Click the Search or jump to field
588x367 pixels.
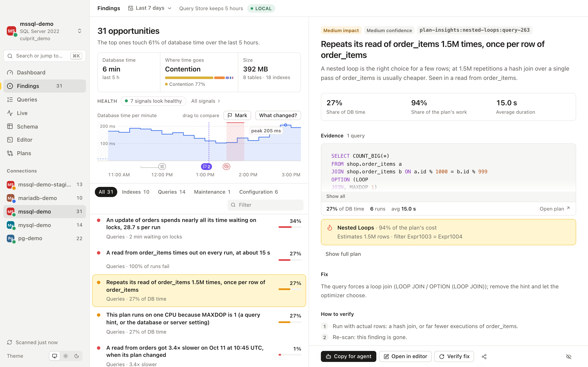coord(44,56)
